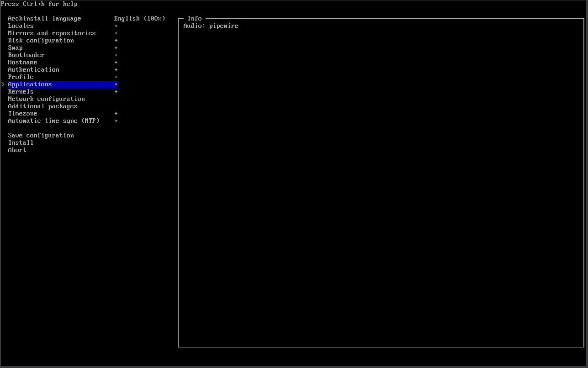Choose Save configuration
This screenshot has width=588, height=368.
pos(41,136)
